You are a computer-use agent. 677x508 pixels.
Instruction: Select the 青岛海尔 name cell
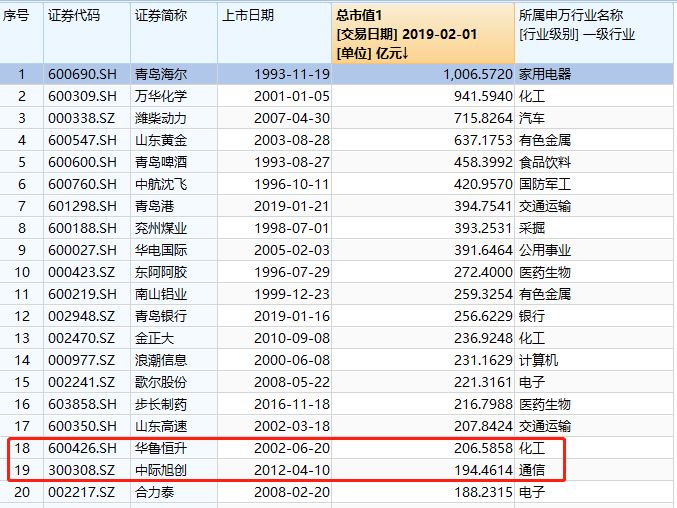pos(174,74)
